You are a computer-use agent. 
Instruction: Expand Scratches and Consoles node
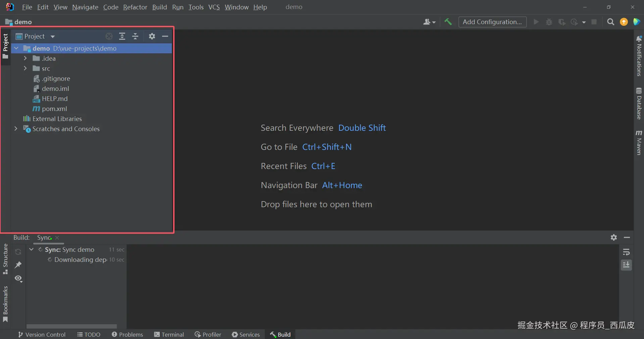tap(16, 129)
